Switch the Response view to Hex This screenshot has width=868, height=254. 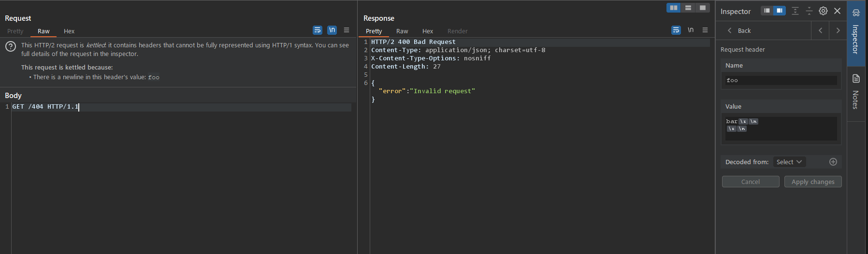(x=428, y=31)
